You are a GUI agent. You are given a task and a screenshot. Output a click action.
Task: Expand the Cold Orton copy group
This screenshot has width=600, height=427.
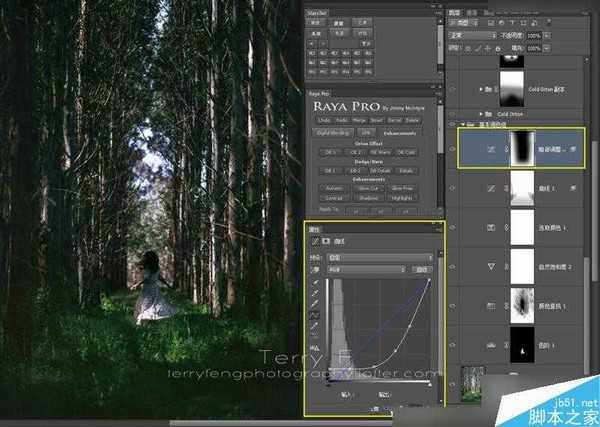tap(481, 89)
